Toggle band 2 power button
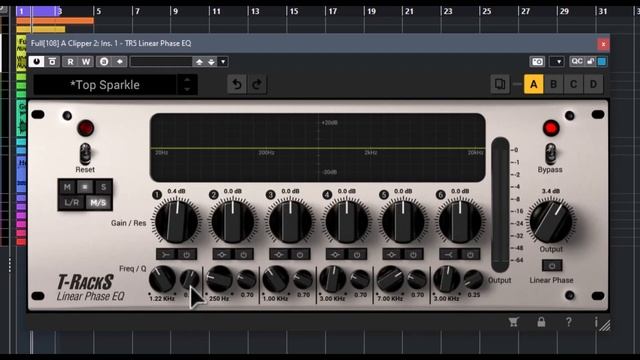640x360 pixels. click(x=243, y=255)
